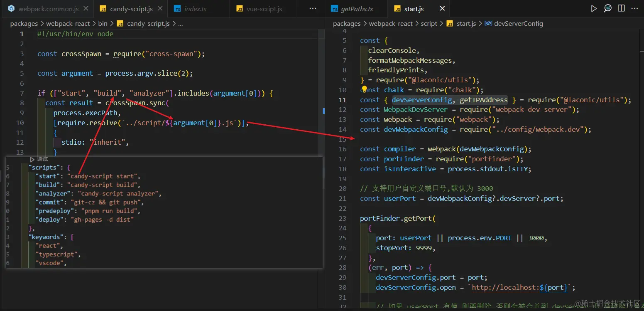This screenshot has height=311, width=644.
Task: Click 'process.env.PORT' on line 25
Action: (x=480, y=238)
